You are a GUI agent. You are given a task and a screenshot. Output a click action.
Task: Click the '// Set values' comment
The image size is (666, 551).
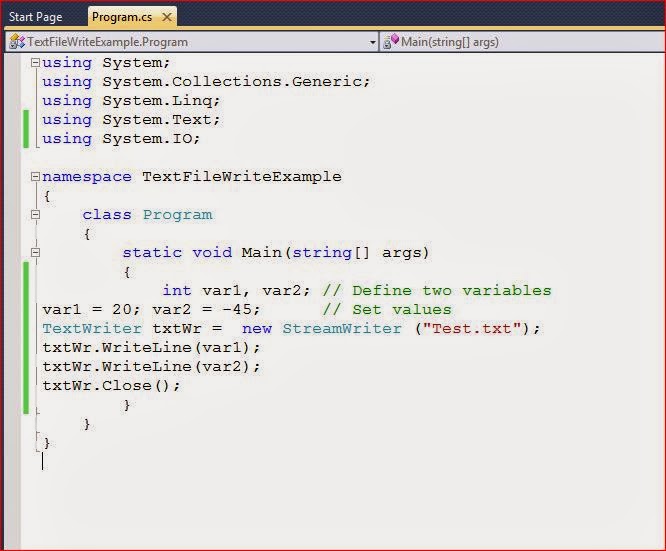(x=387, y=310)
